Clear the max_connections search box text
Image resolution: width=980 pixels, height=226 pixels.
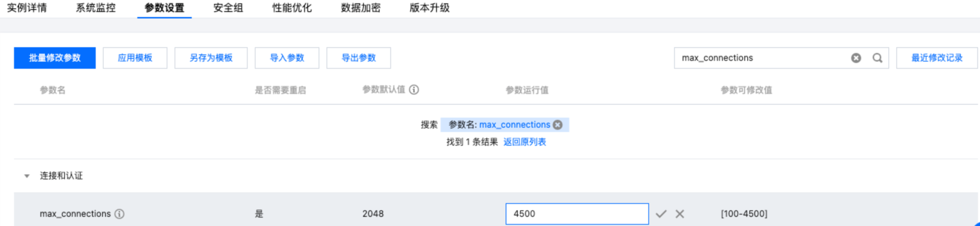click(x=855, y=58)
